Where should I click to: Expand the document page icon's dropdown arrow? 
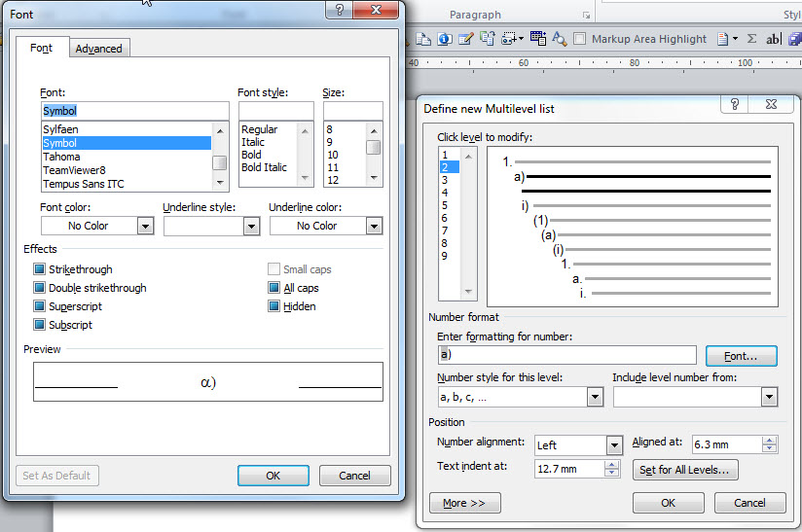735,39
